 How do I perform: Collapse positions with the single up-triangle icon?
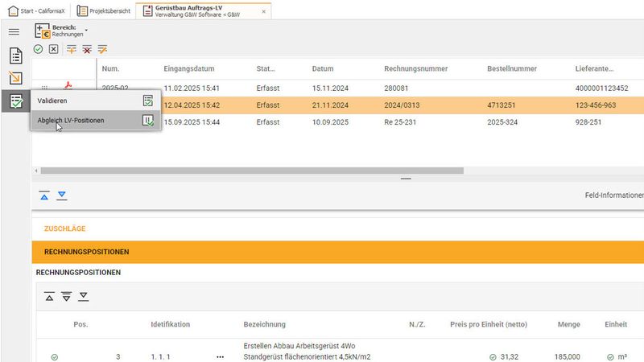tap(49, 296)
